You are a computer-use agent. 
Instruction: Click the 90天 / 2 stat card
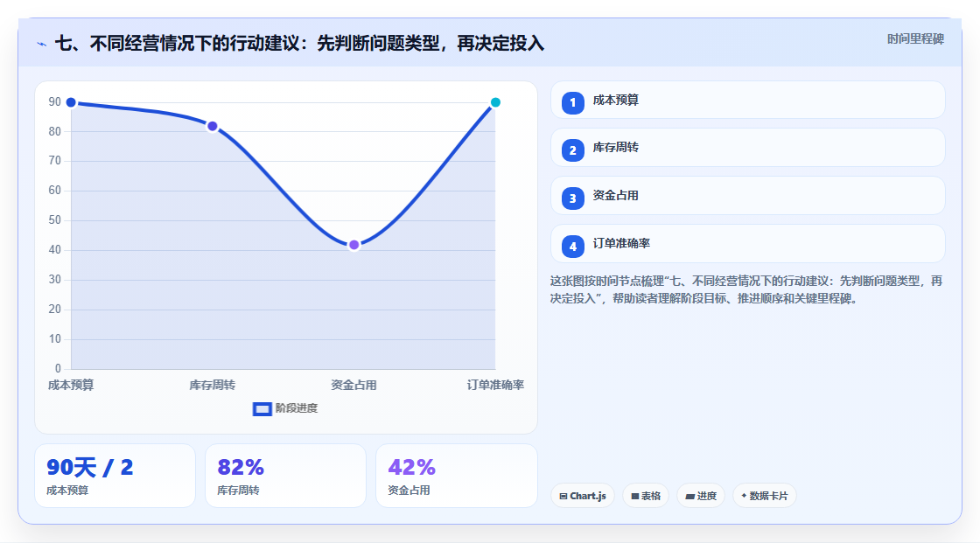point(115,476)
